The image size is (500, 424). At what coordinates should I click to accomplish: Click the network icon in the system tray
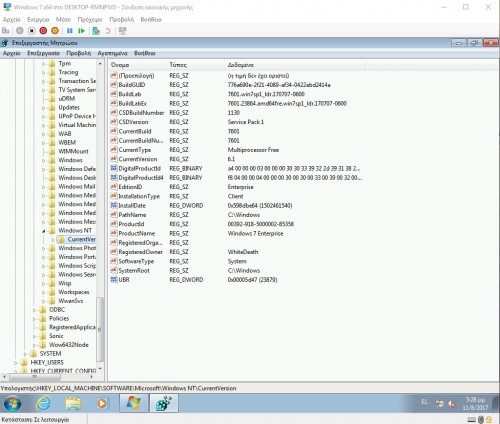[440, 404]
